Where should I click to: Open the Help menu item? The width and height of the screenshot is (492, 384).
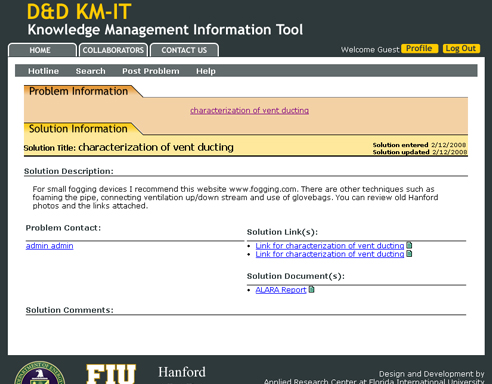pos(206,71)
